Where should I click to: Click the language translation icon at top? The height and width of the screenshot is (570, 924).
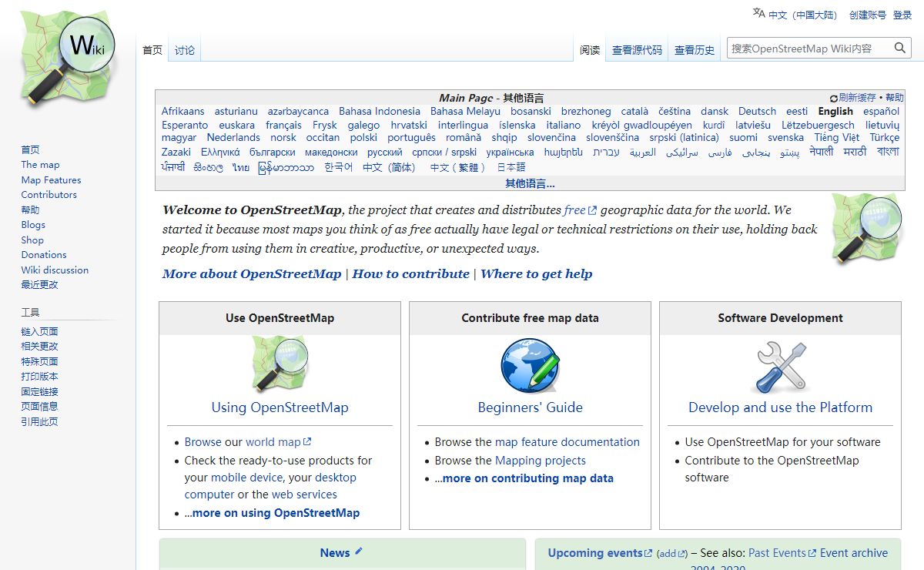coord(759,13)
